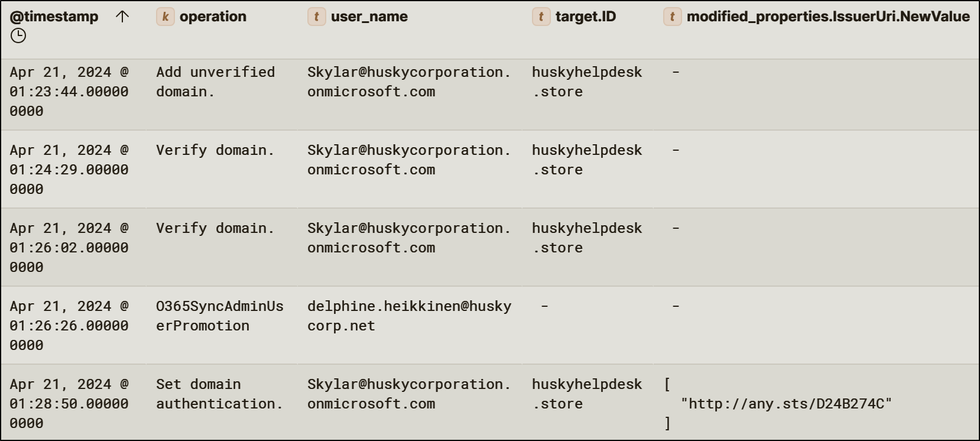Click the "Add unverified domain." operation cell
The height and width of the screenshot is (441, 980).
215,82
